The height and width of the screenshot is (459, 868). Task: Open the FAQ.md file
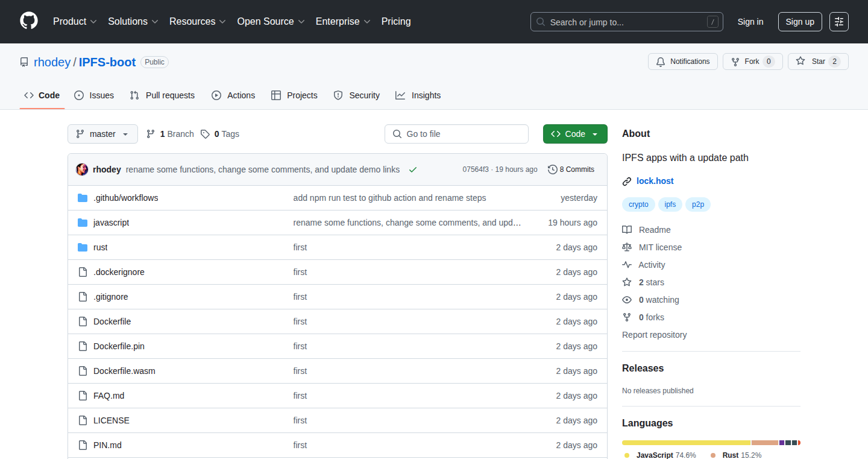pos(109,396)
